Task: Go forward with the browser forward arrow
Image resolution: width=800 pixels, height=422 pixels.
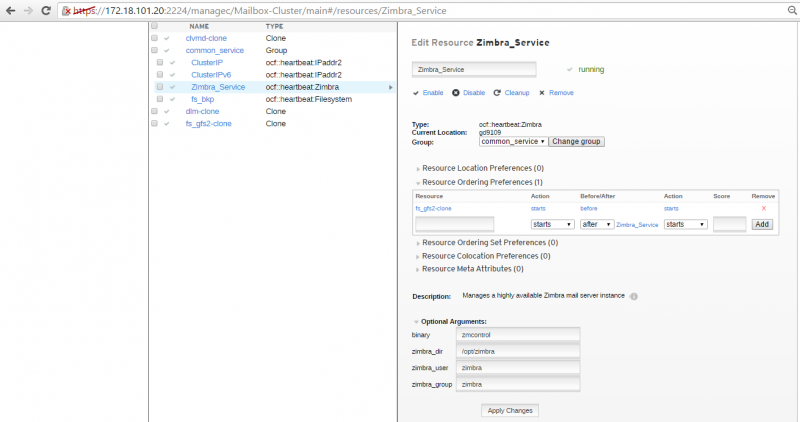Action: (28, 10)
